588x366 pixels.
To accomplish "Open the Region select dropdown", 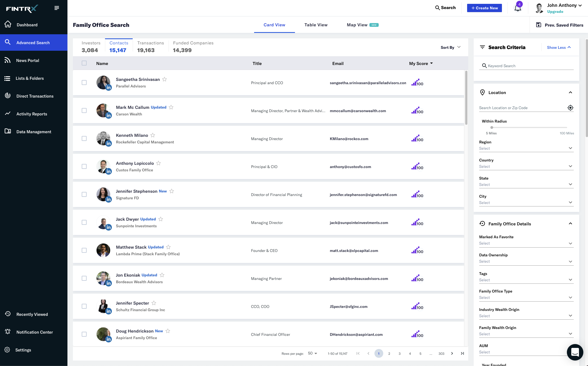I will [526, 148].
